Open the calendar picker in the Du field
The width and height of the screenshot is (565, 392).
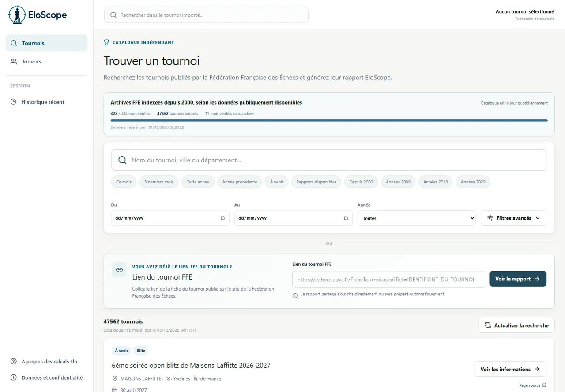click(x=222, y=218)
